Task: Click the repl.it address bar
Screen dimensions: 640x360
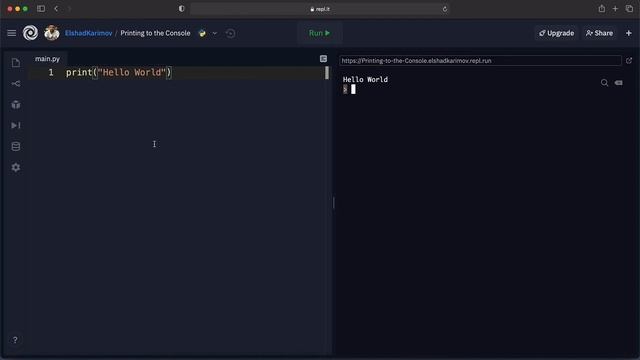Action: point(320,9)
